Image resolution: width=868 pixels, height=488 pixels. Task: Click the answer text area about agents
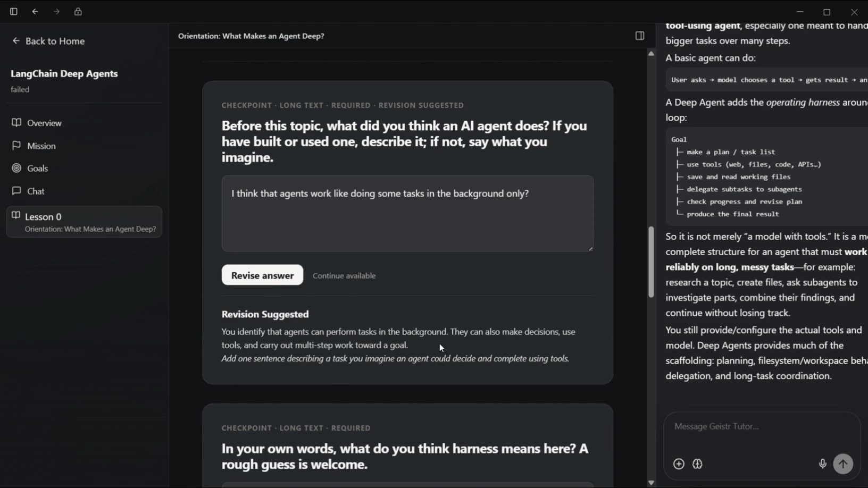(x=407, y=213)
